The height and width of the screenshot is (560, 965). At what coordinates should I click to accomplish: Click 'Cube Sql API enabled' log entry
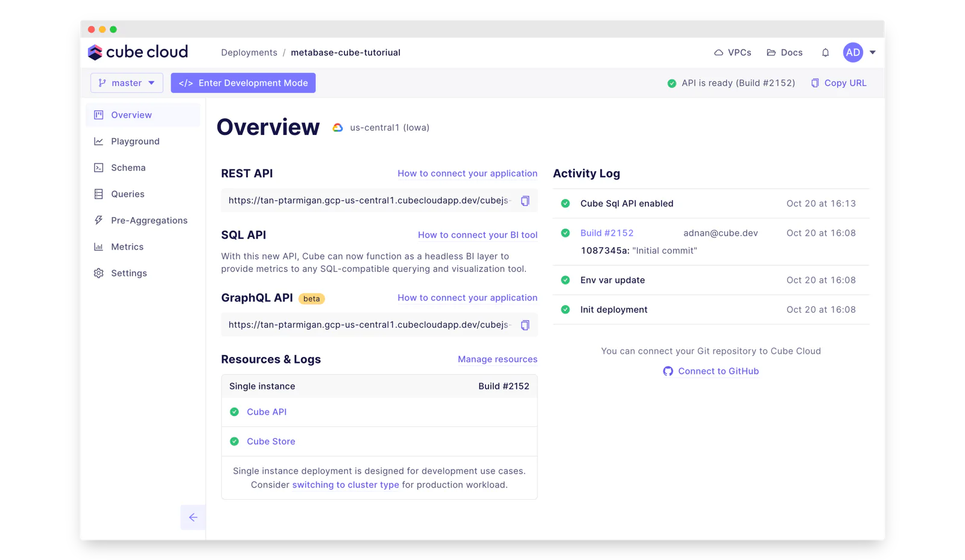(x=711, y=204)
